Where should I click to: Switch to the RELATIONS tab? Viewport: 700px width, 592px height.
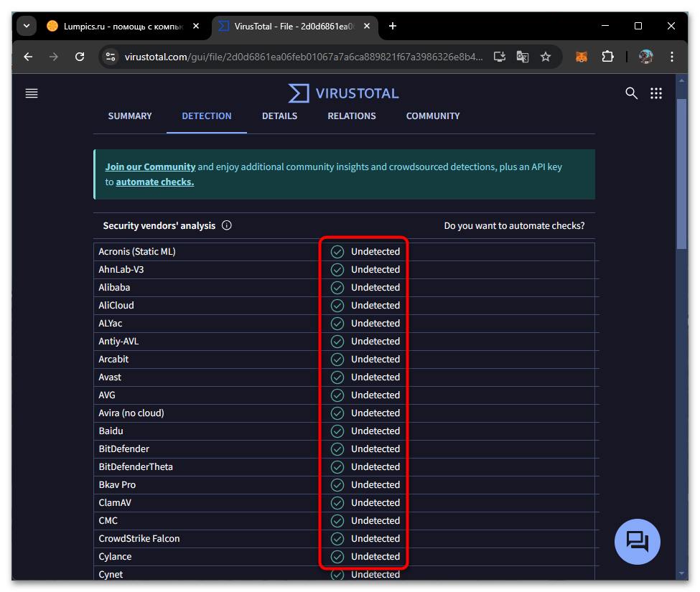pyautogui.click(x=352, y=116)
